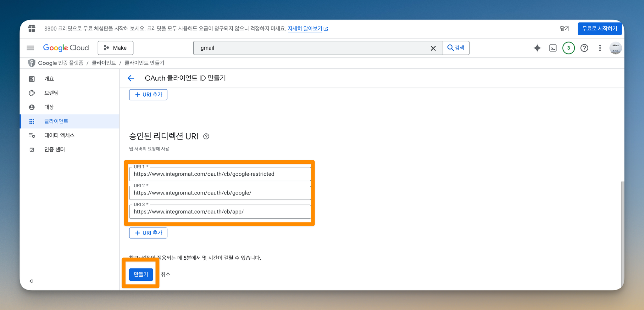Click lower URI 추가 button

tap(148, 233)
